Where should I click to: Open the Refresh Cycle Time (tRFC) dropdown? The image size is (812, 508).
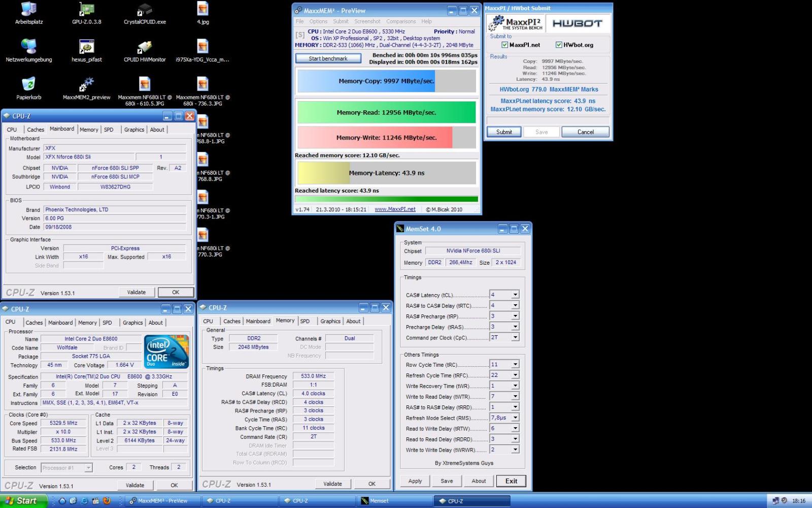(x=515, y=375)
